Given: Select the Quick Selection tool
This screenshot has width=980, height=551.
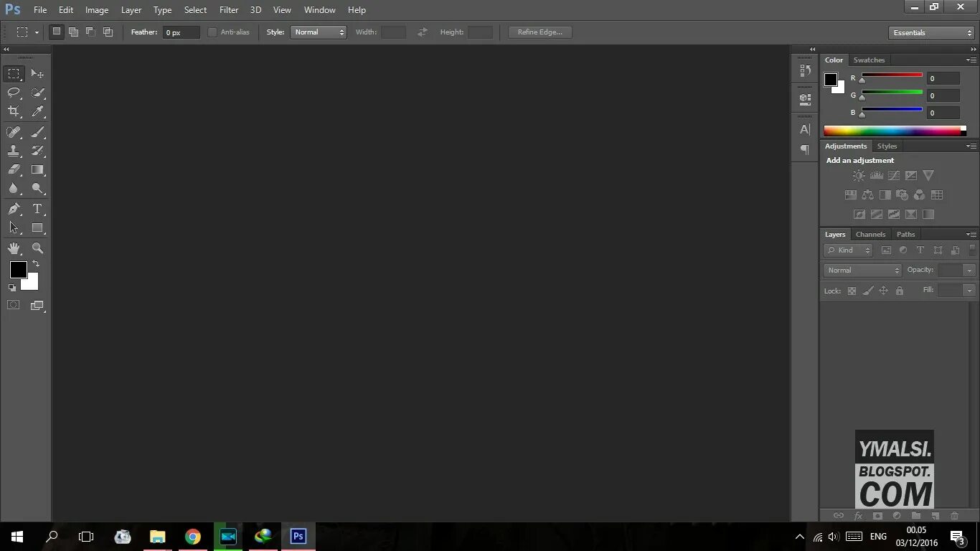Looking at the screenshot, I should pyautogui.click(x=37, y=93).
